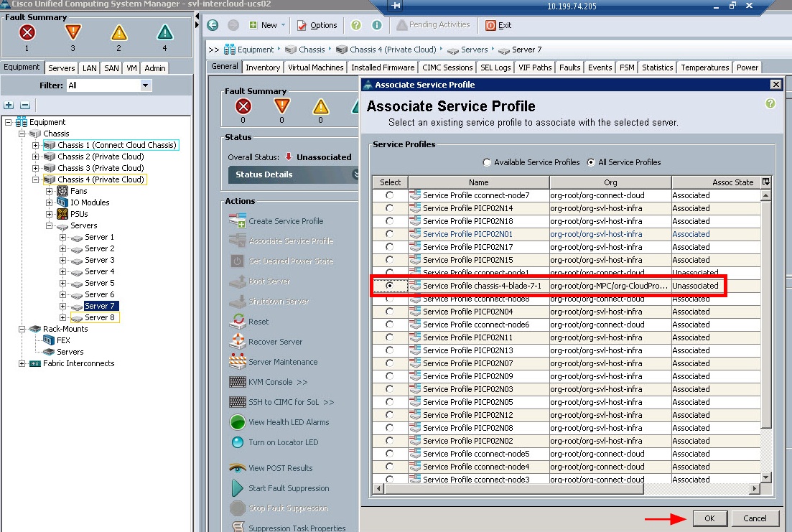This screenshot has width=792, height=532.
Task: Switch to the Admin navigation tab
Action: 154,67
